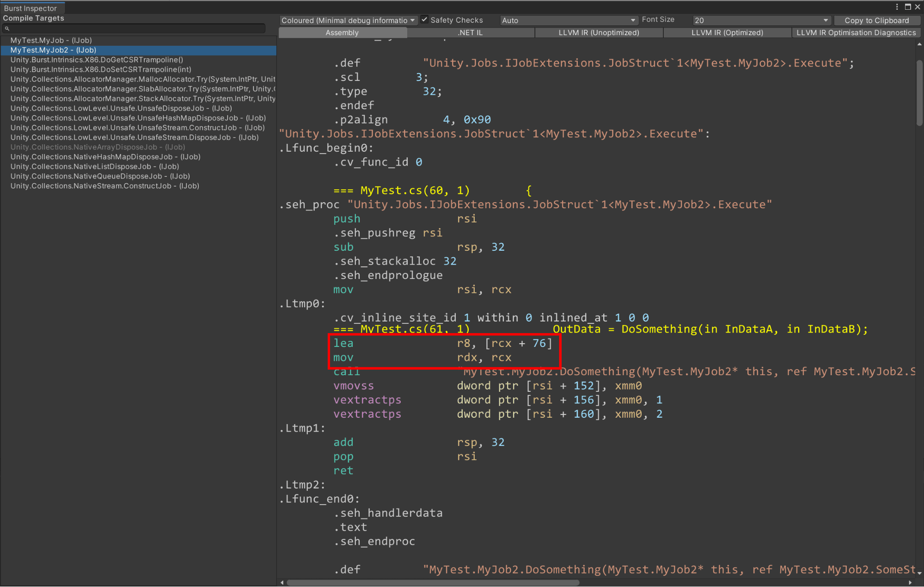
Task: Select SlabAllocator.Try compile target
Action: pos(138,89)
